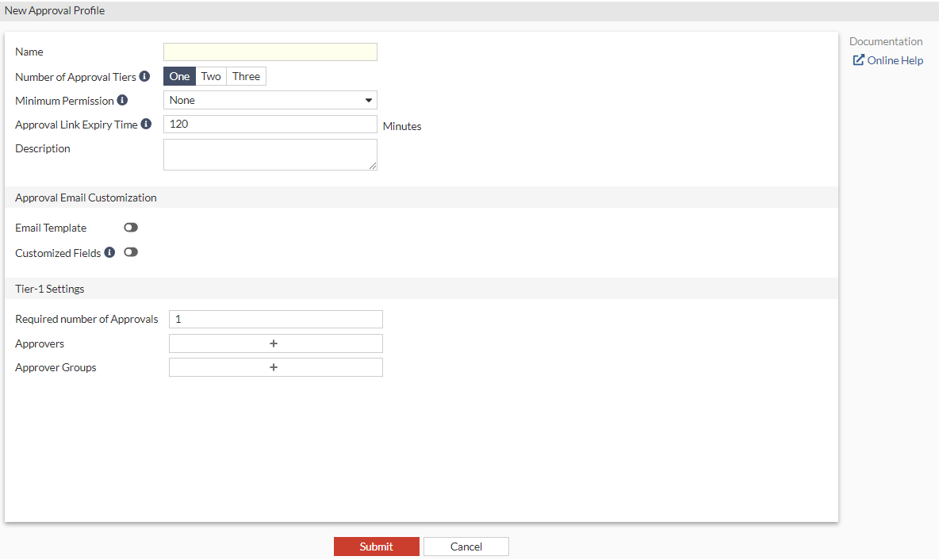Click the info icon beside Customized Fields
Screen dimensions: 939x560
109,252
